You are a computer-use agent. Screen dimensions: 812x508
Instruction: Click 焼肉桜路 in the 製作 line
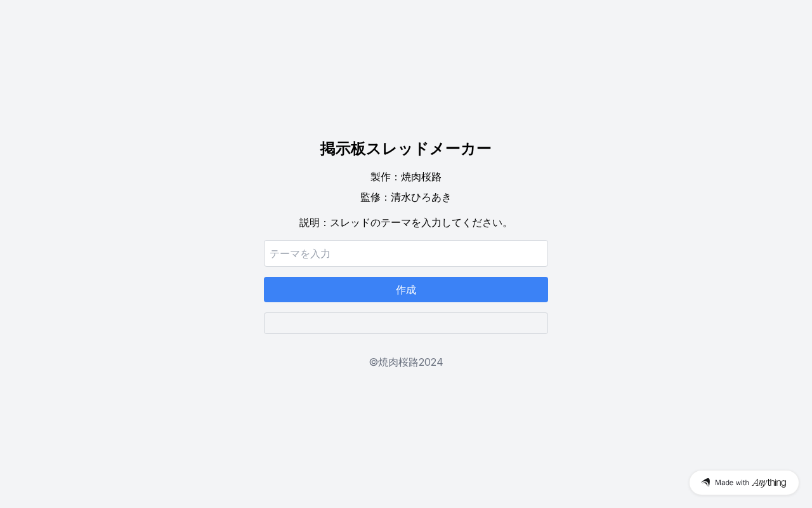pos(421,177)
